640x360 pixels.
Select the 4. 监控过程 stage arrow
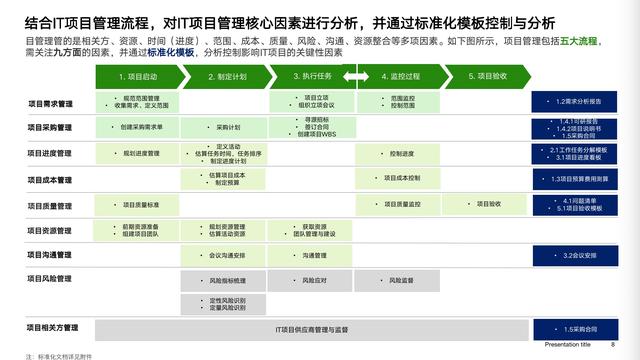403,76
